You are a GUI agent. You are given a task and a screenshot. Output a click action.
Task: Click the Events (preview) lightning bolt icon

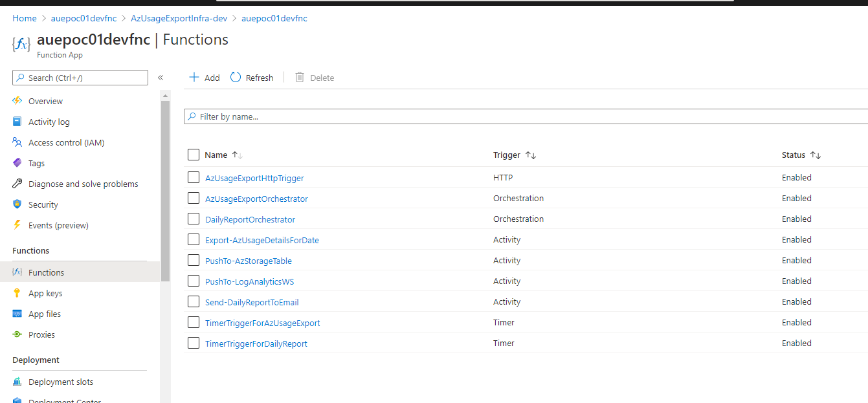[17, 225]
